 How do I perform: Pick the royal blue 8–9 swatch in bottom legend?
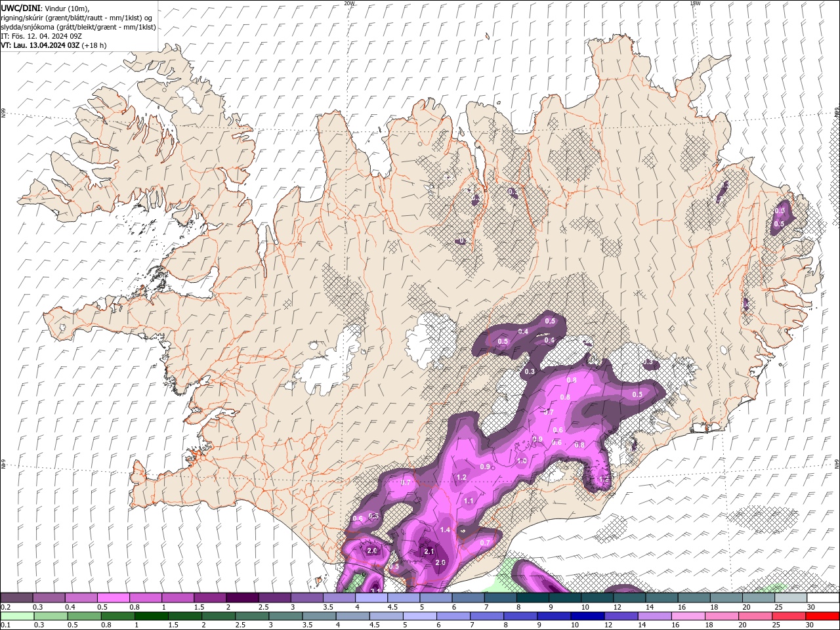(x=520, y=616)
